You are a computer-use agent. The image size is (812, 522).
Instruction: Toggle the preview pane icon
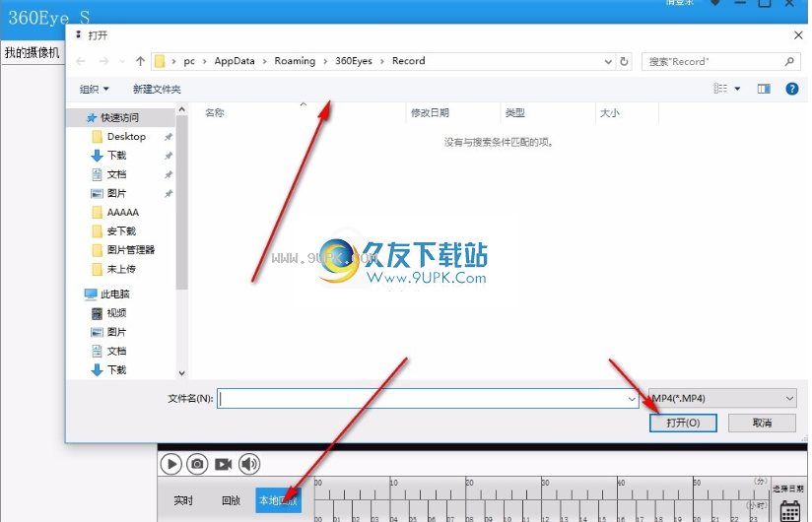[x=764, y=89]
